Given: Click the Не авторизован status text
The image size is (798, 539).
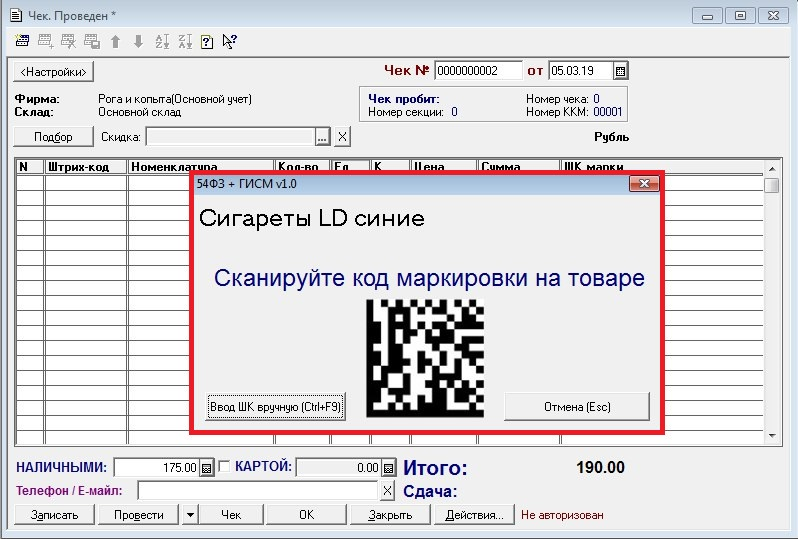Looking at the screenshot, I should click(x=562, y=515).
